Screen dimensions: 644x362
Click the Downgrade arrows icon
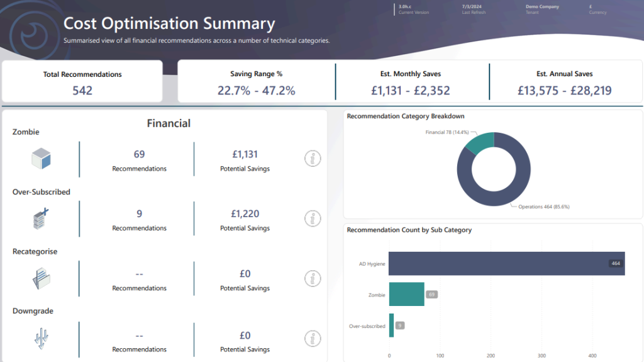tap(42, 338)
